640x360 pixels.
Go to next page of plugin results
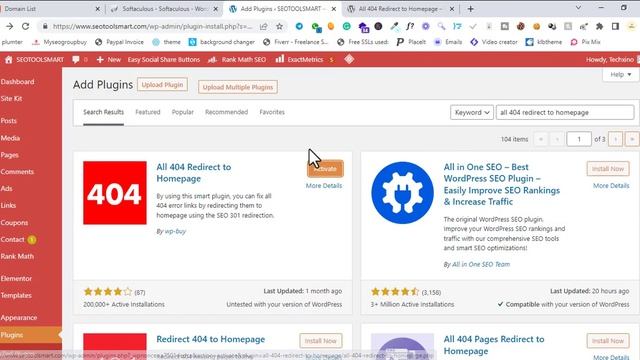[x=616, y=139]
